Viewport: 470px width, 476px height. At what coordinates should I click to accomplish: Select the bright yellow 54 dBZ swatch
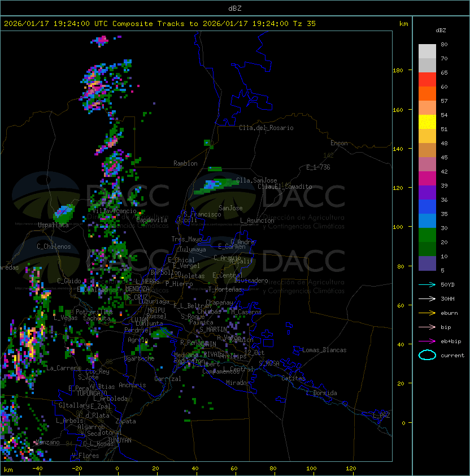427,122
